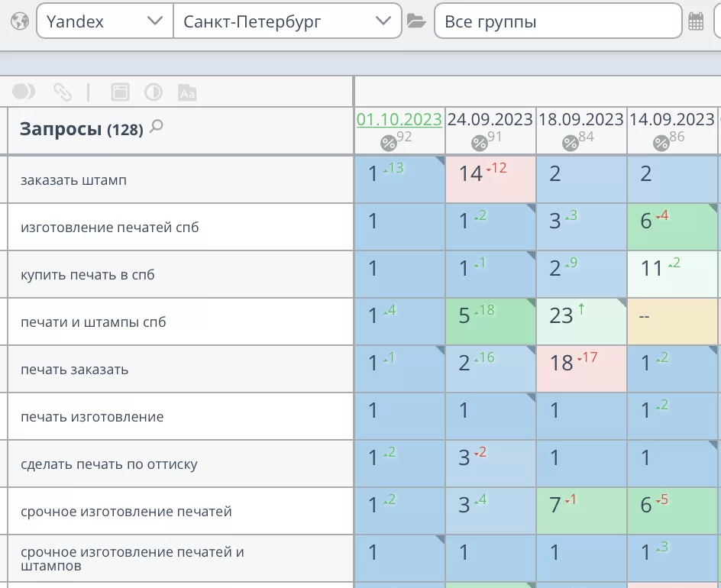721x588 pixels.
Task: Open the Yandex search engine dropdown
Action: [105, 21]
